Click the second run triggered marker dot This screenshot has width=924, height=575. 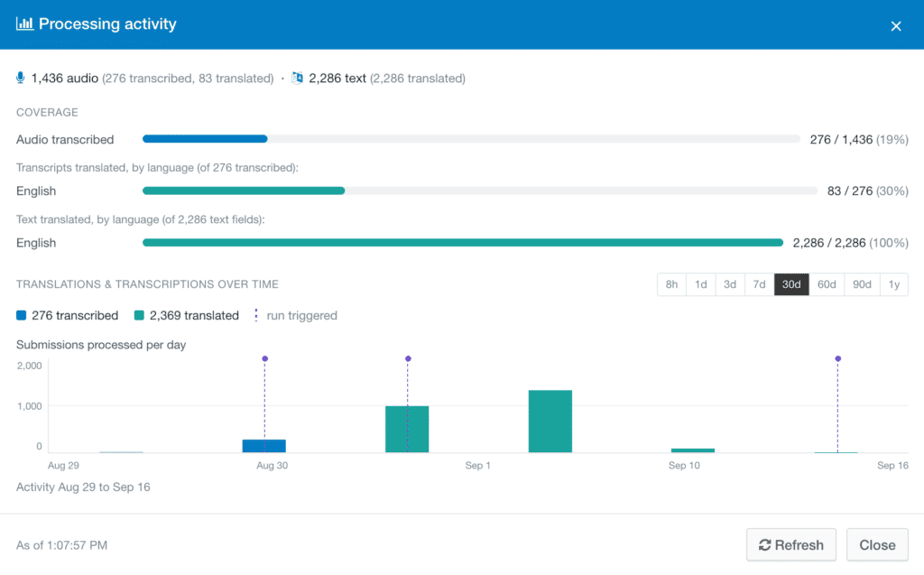[408, 358]
